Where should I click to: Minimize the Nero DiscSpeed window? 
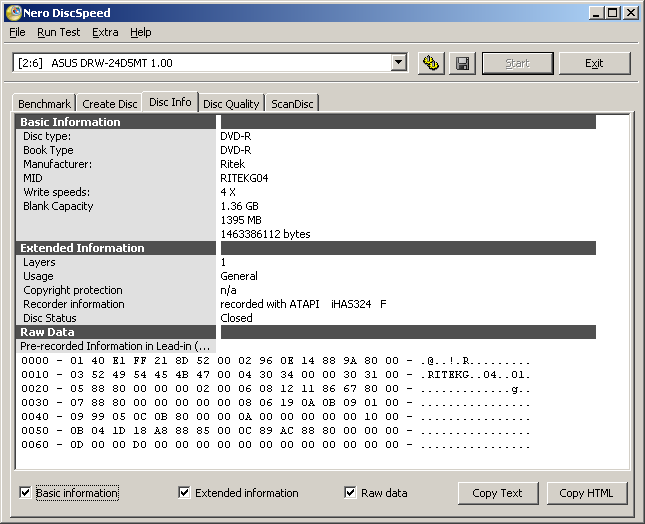(596, 13)
